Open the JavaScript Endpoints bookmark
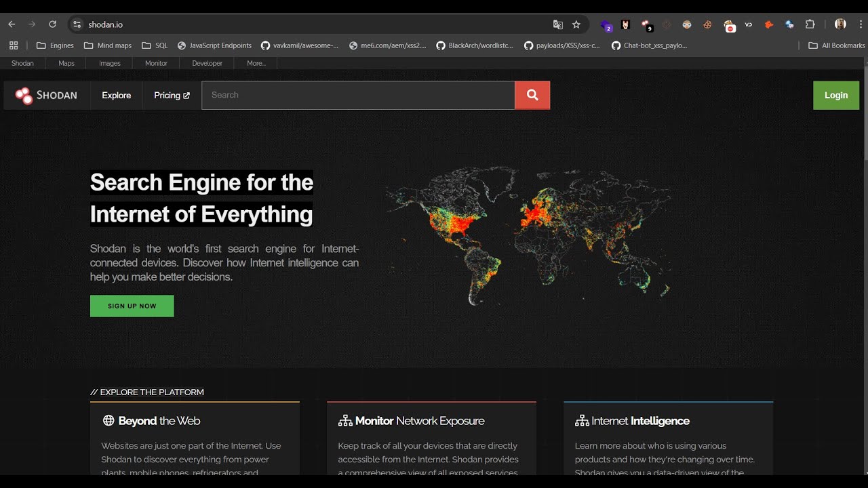This screenshot has width=868, height=488. (214, 45)
